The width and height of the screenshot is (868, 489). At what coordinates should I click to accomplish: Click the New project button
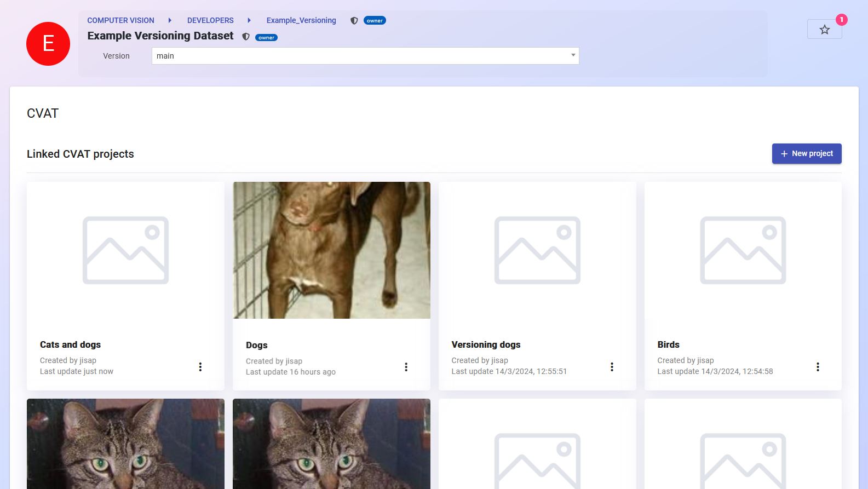tap(806, 154)
